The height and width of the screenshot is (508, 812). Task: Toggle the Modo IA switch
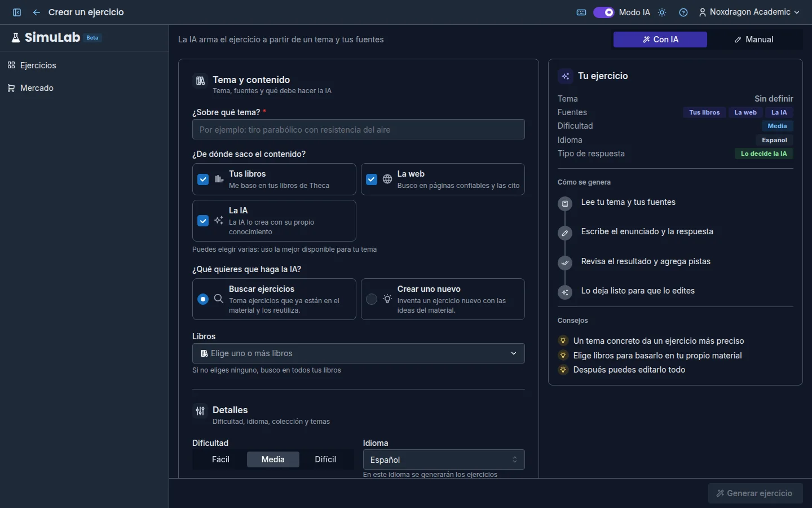click(x=603, y=12)
